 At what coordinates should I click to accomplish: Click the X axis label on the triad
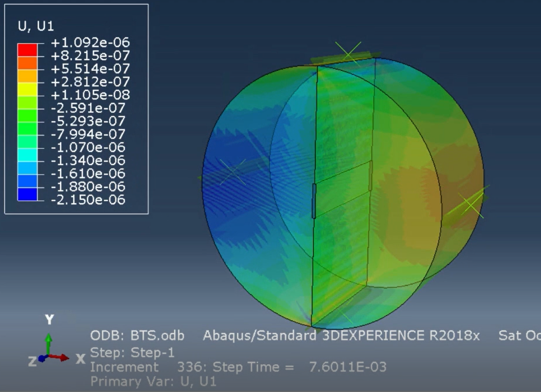click(x=81, y=359)
